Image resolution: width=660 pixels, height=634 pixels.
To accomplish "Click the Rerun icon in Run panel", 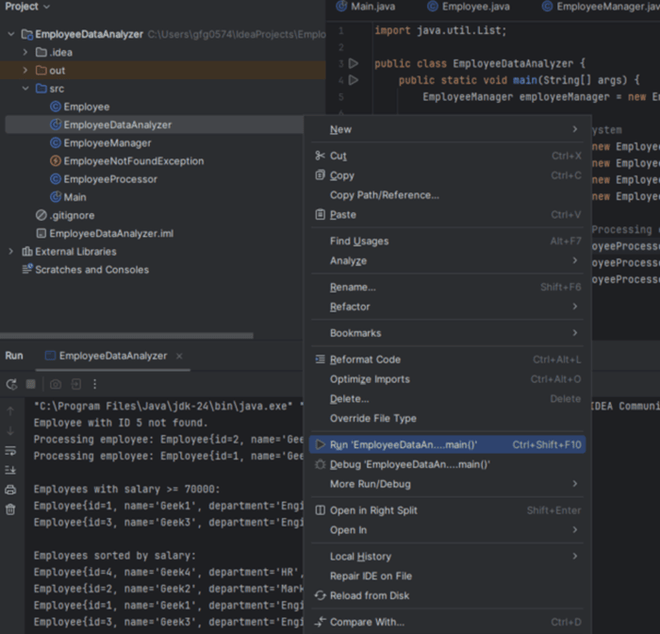I will pyautogui.click(x=11, y=384).
